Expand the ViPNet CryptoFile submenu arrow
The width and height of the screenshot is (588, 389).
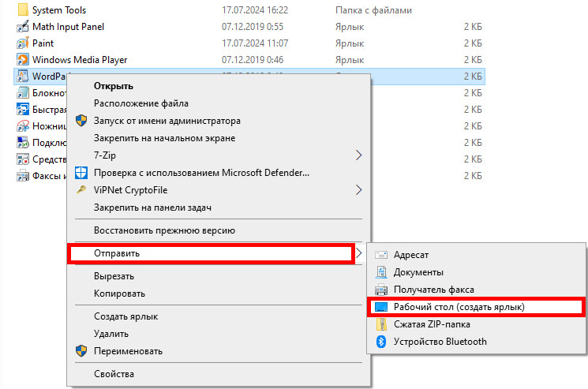(358, 190)
